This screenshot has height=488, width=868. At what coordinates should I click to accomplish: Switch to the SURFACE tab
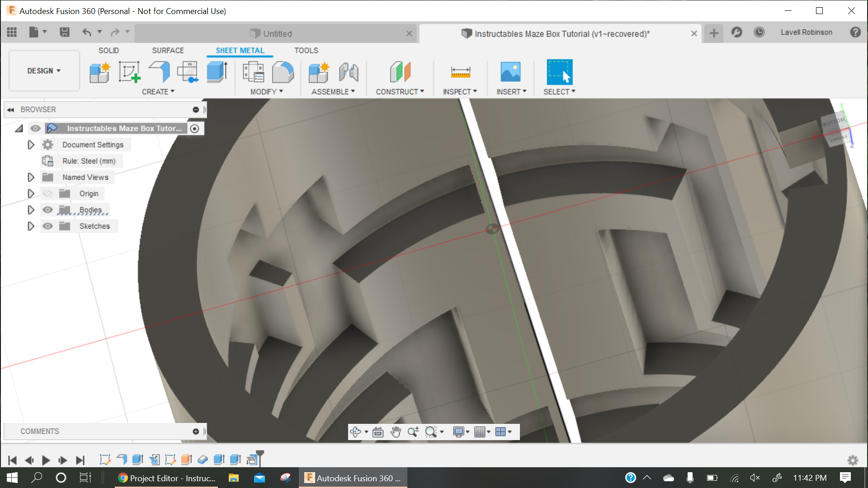click(x=168, y=51)
